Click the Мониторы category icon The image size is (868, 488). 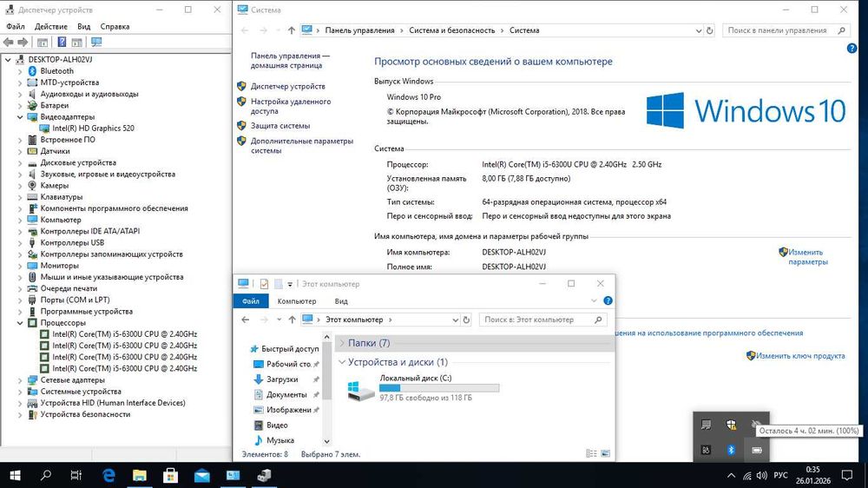pyautogui.click(x=32, y=266)
